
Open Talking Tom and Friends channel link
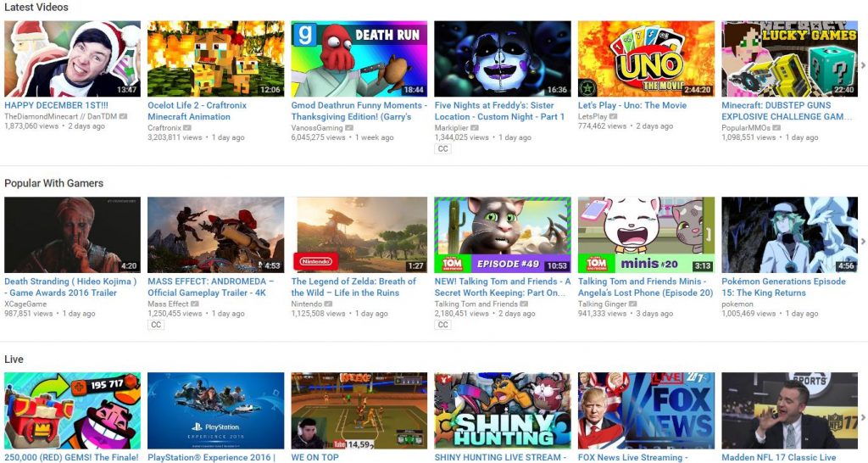pos(476,304)
